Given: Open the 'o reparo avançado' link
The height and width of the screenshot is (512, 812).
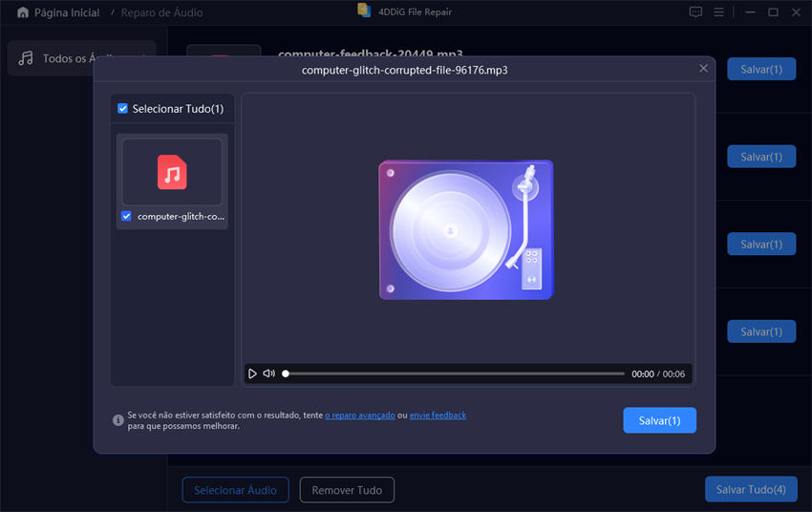Looking at the screenshot, I should 360,416.
